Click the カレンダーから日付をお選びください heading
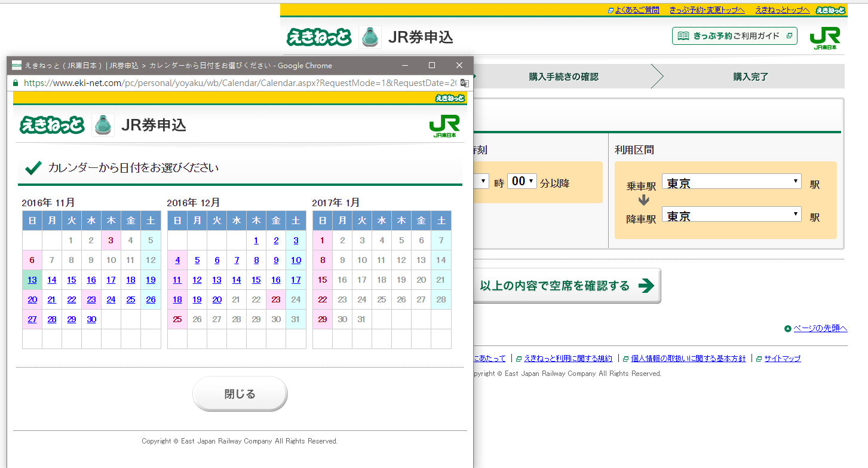This screenshot has width=868, height=468. 133,168
